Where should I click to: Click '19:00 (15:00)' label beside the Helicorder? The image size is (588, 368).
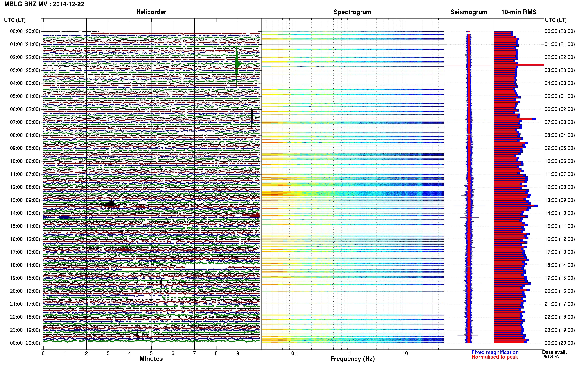coord(25,278)
